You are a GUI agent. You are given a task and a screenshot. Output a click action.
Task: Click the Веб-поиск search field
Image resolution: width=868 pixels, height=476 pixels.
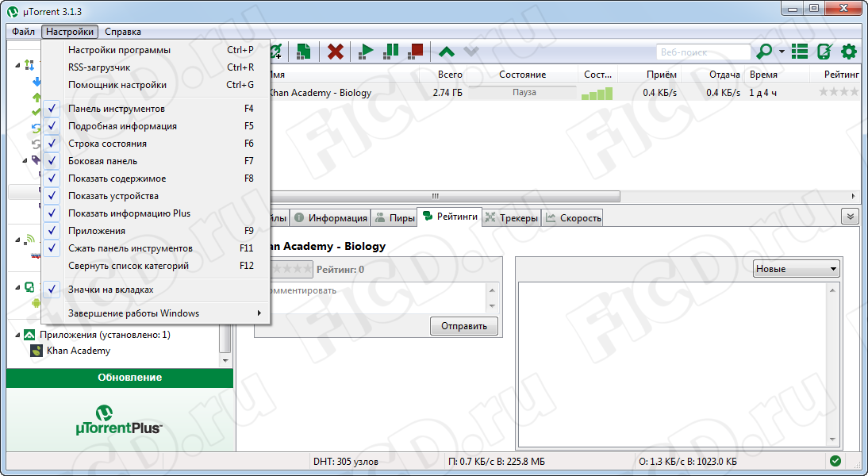point(703,52)
